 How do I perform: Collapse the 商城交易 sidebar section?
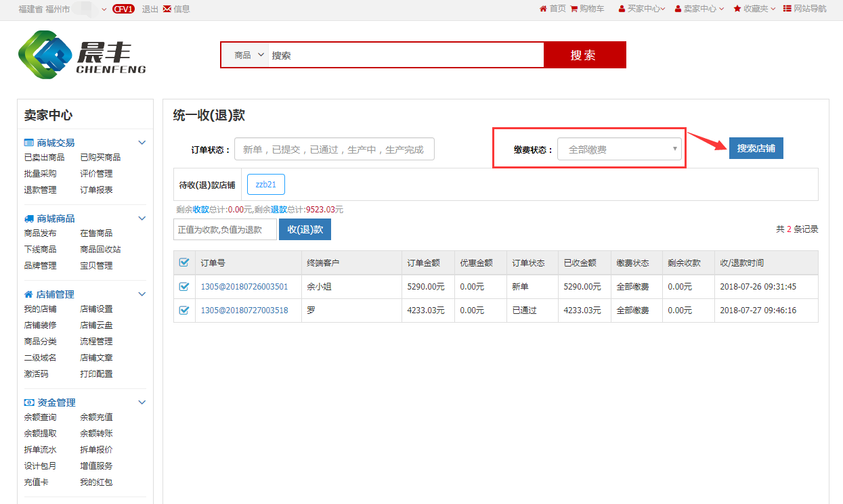pyautogui.click(x=142, y=143)
